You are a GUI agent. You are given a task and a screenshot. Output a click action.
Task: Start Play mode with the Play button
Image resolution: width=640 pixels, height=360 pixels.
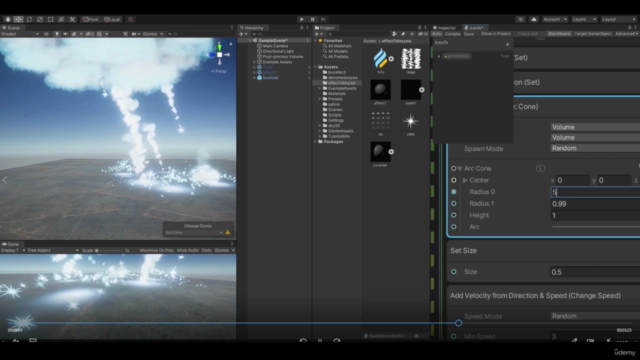[x=302, y=19]
